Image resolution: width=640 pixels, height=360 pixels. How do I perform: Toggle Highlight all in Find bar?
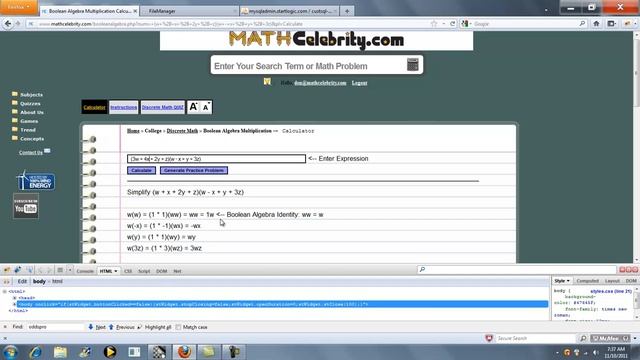[x=154, y=327]
